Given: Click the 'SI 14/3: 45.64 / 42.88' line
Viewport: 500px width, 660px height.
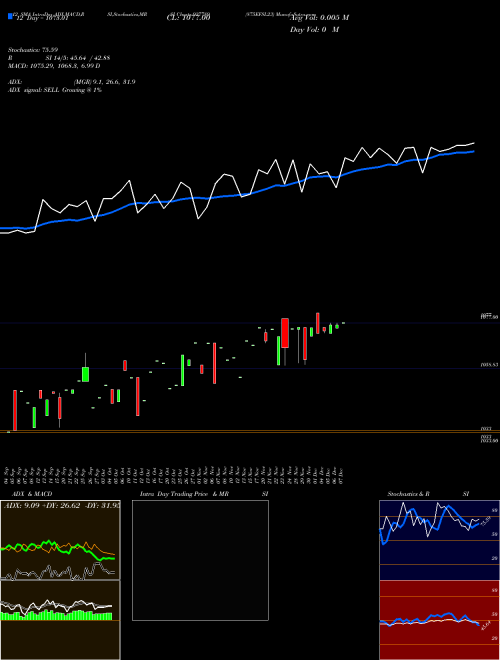Looking at the screenshot, I should [78, 58].
